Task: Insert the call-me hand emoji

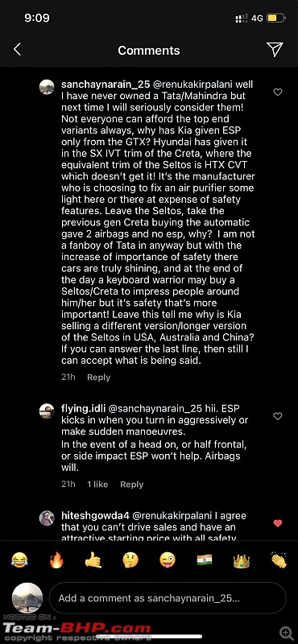Action: (x=93, y=559)
